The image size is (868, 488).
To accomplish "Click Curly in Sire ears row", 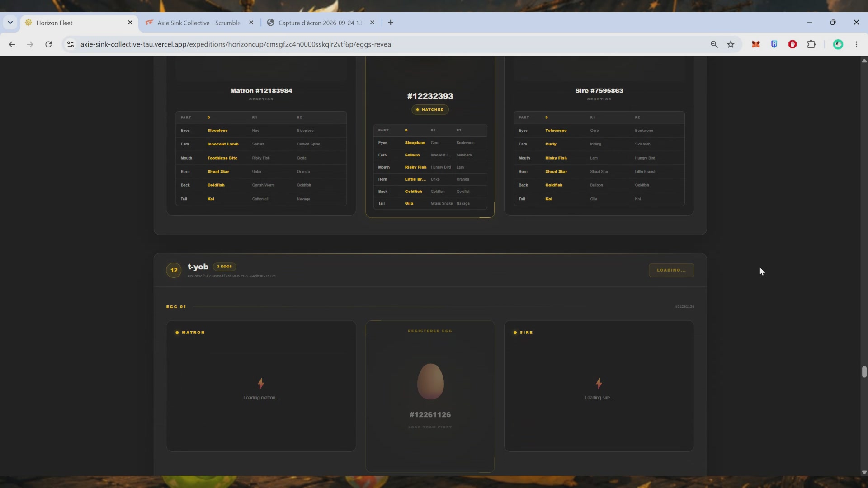I will 551,144.
